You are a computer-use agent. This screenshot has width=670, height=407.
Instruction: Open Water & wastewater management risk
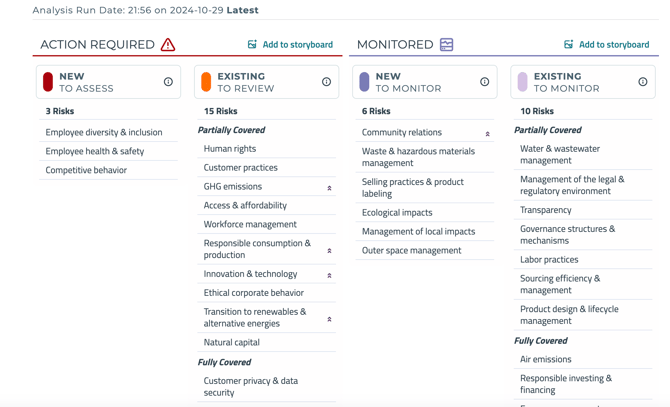560,154
